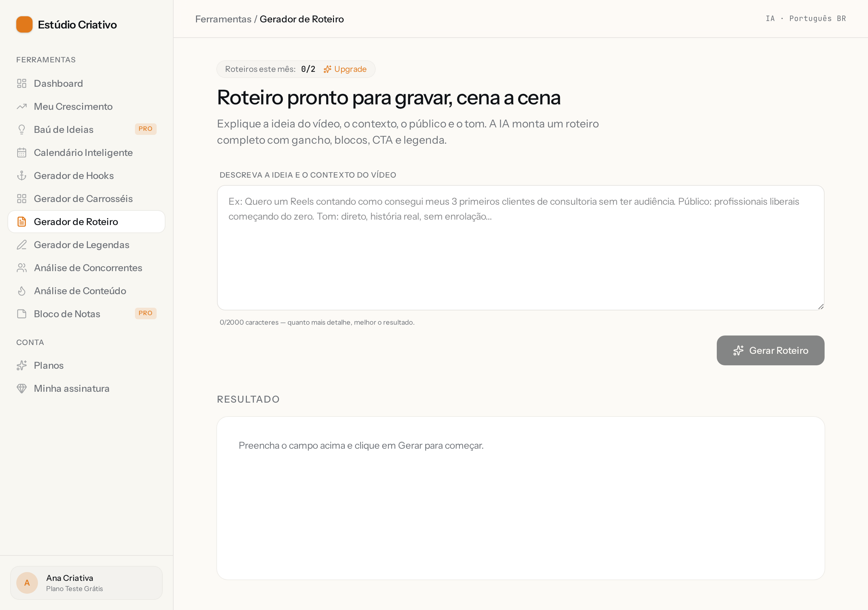Viewport: 868px width, 610px height.
Task: Click the Dashboard grid icon
Action: click(22, 83)
